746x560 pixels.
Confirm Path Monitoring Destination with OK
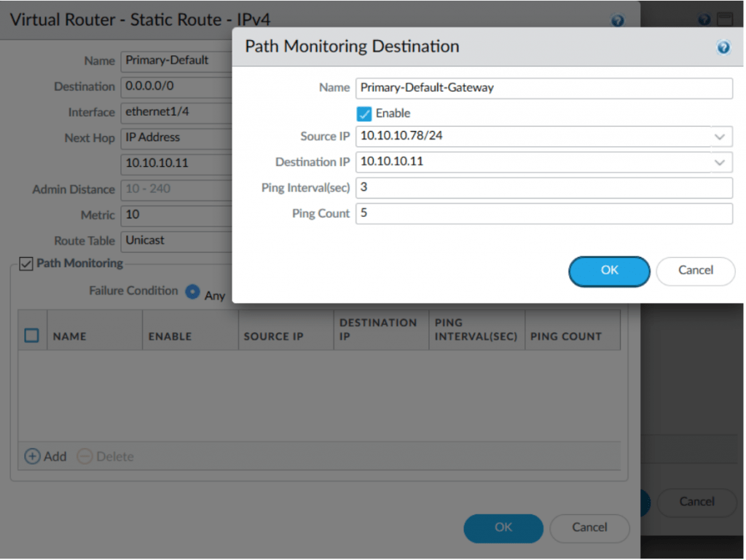[609, 271]
